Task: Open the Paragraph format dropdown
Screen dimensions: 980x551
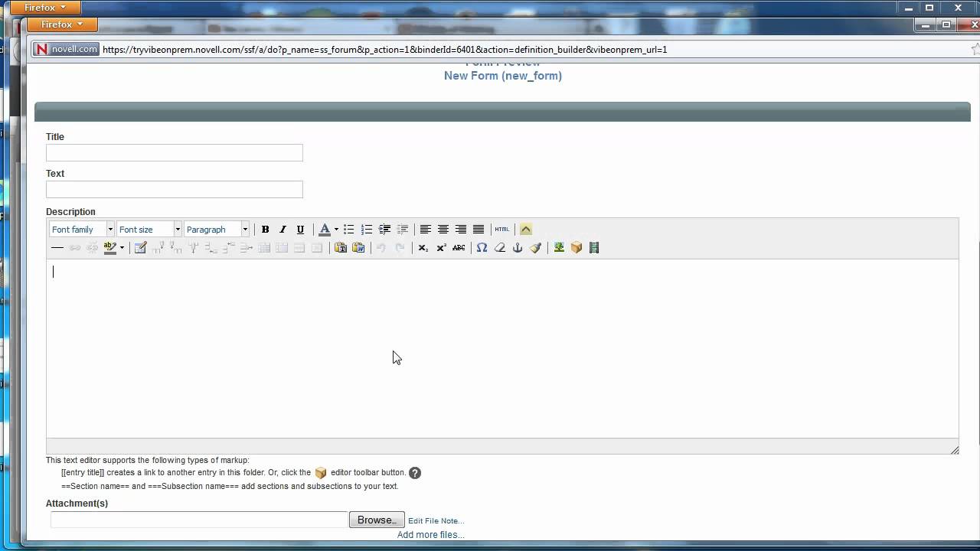Action: [217, 230]
